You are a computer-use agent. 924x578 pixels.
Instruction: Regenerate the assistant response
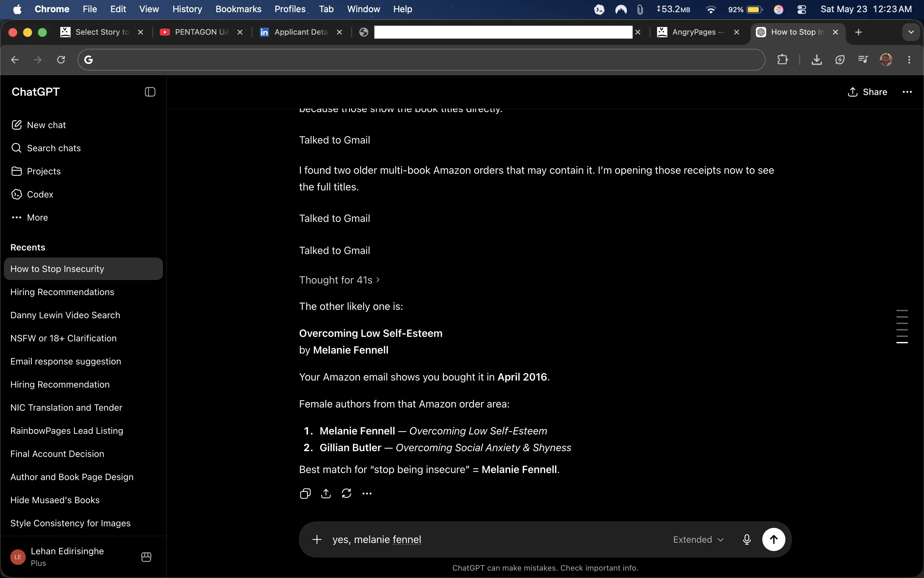pos(346,494)
